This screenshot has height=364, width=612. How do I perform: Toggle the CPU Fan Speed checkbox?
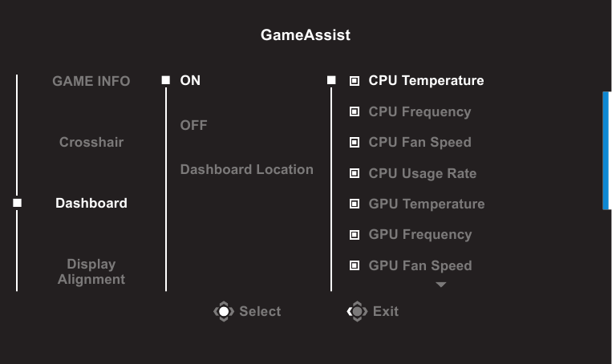point(355,143)
